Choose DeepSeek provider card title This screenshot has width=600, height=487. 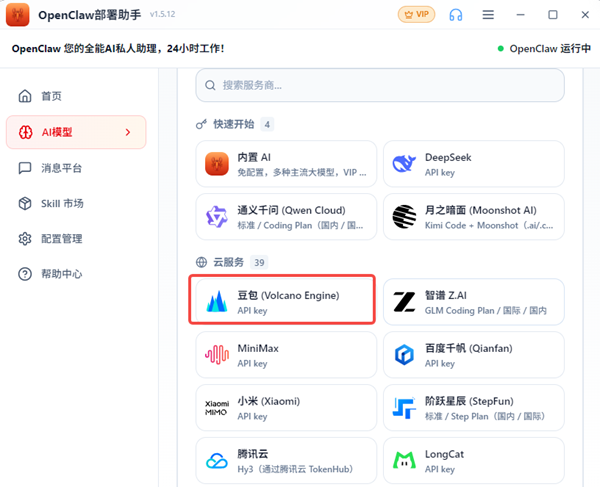pyautogui.click(x=448, y=157)
